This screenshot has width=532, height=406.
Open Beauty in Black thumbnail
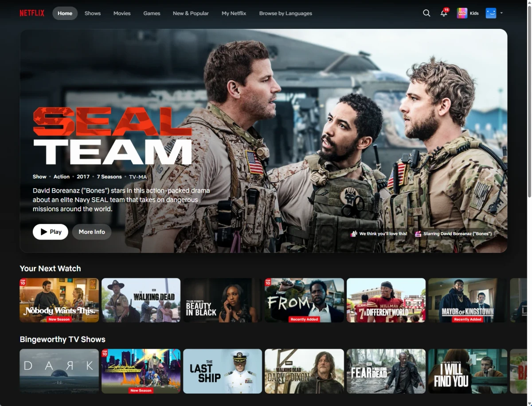[223, 300]
